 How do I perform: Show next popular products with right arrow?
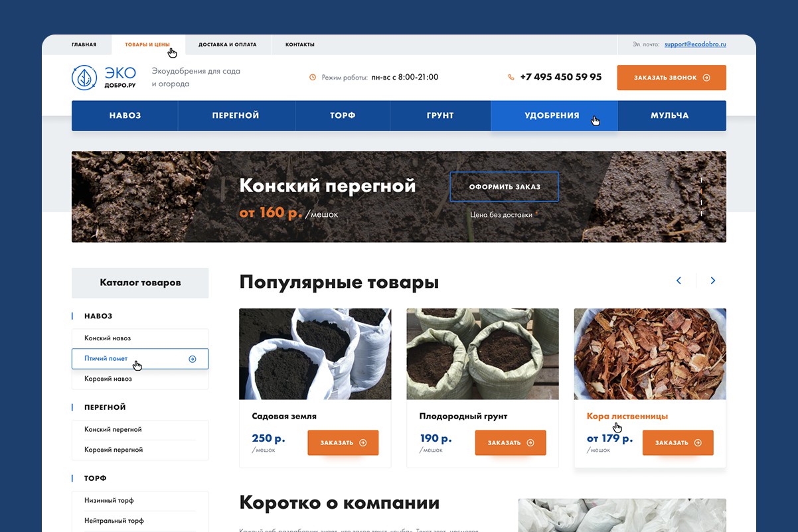(x=713, y=281)
